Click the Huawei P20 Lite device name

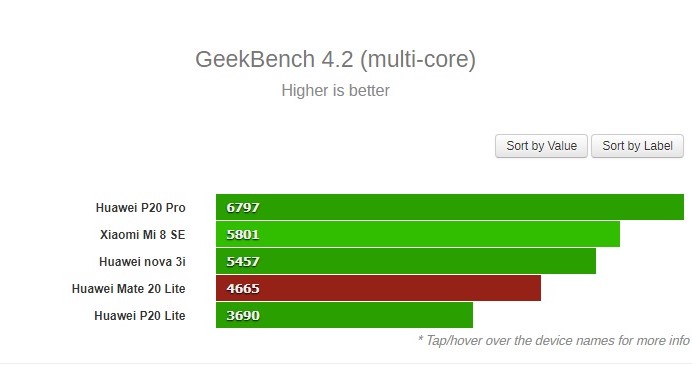pyautogui.click(x=139, y=315)
